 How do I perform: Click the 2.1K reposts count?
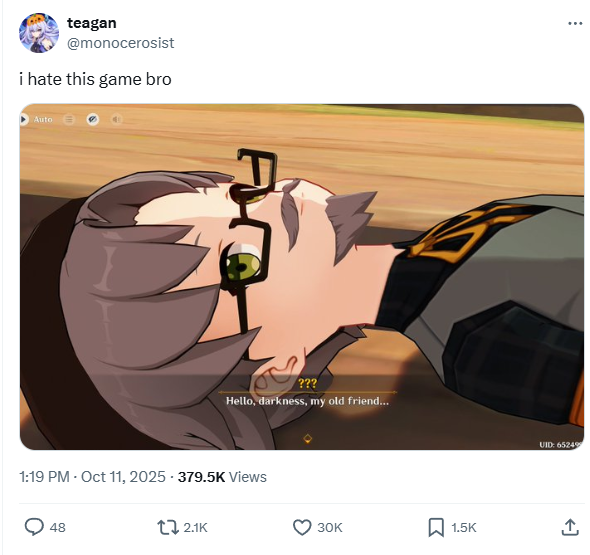pos(195,528)
